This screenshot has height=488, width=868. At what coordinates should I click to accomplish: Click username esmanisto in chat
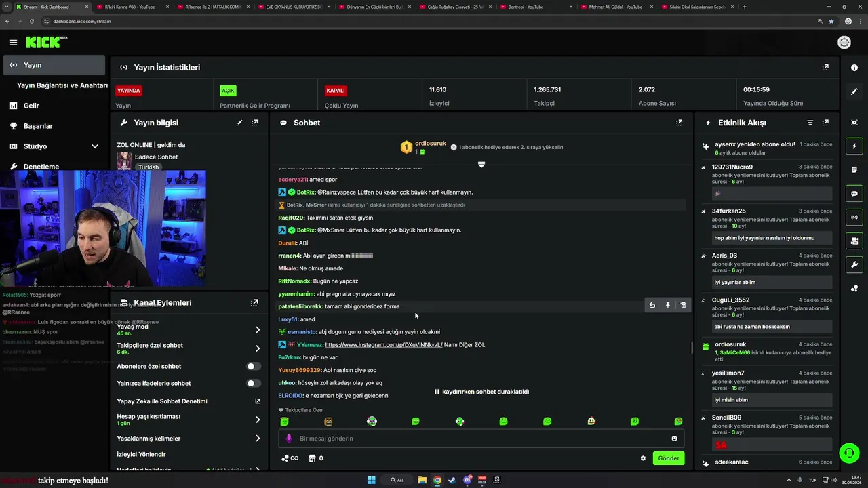[302, 332]
